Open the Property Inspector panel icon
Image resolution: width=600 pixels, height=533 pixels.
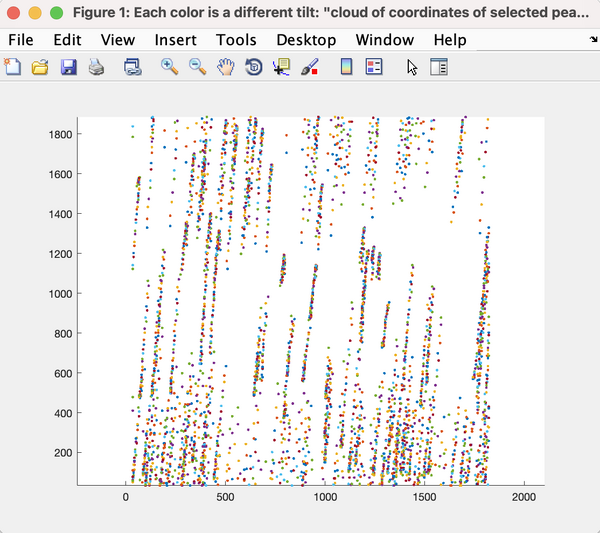tap(439, 67)
